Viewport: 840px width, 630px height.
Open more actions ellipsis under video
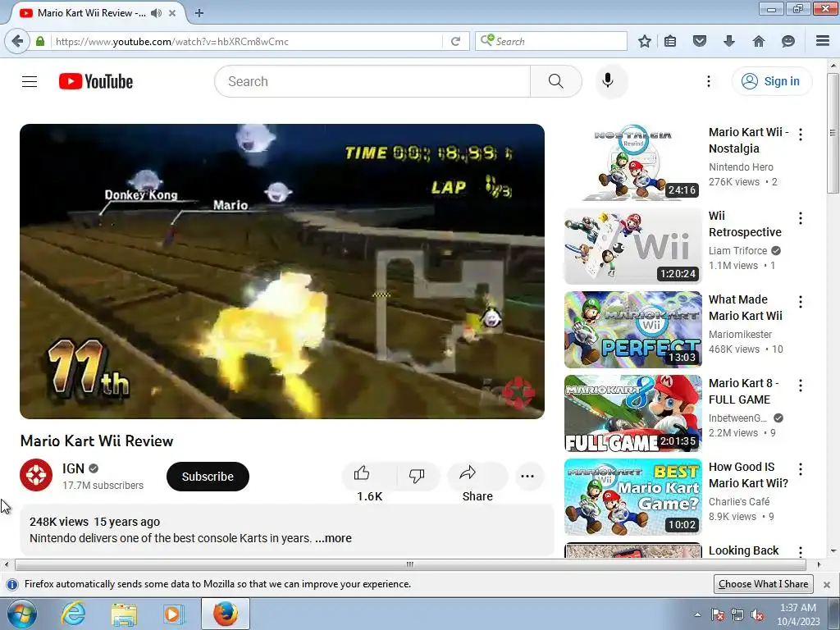tap(527, 476)
